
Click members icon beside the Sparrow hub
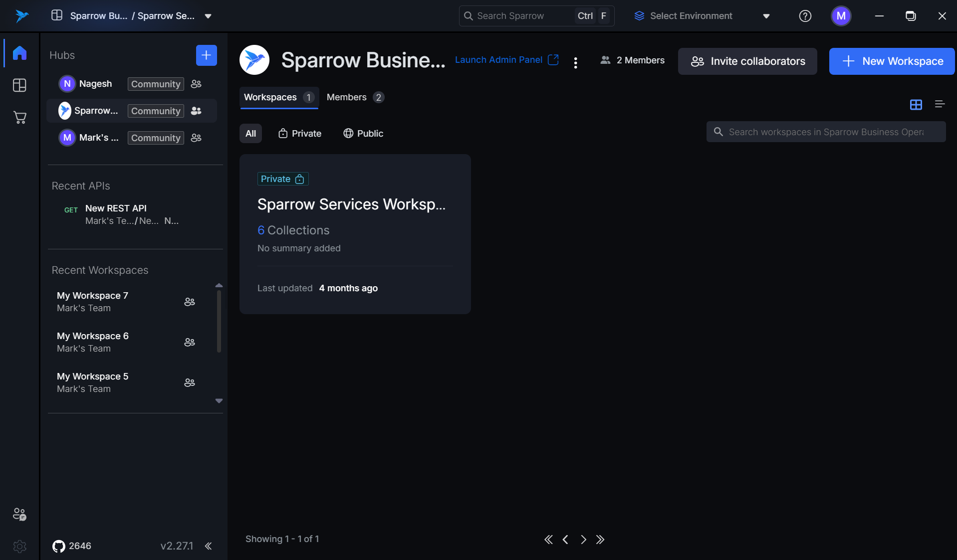[x=196, y=111]
